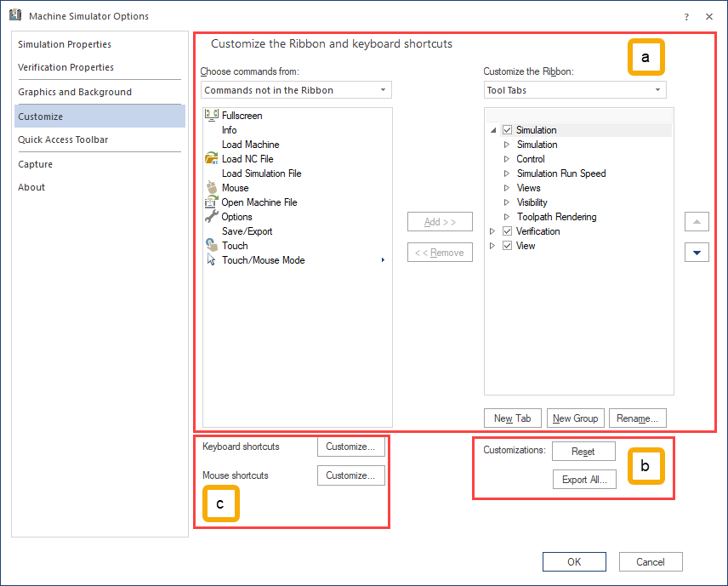Image resolution: width=728 pixels, height=586 pixels.
Task: Open the Choose commands from dropdown
Action: click(x=297, y=90)
